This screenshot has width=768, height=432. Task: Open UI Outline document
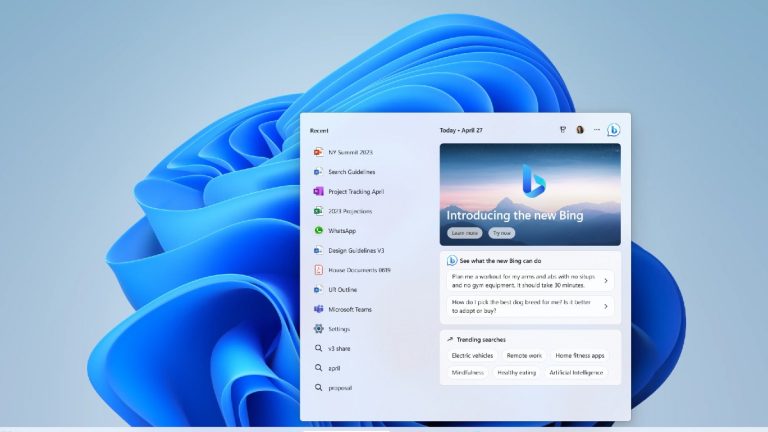[342, 289]
